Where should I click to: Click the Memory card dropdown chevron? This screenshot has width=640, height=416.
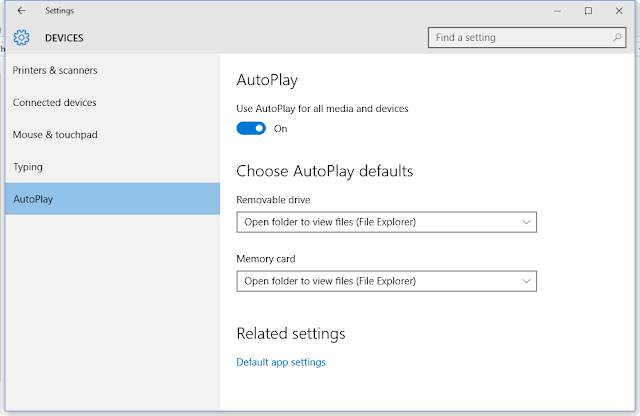pos(526,281)
